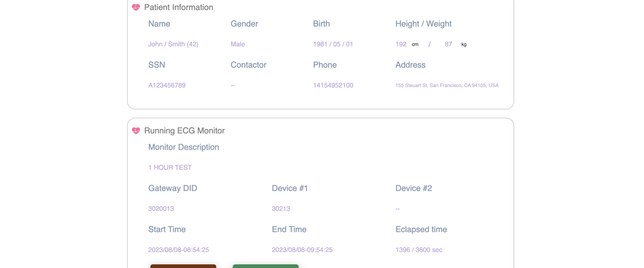Screen dimensions: 644x268
Task: Click the Name field label
Action: pyautogui.click(x=159, y=24)
